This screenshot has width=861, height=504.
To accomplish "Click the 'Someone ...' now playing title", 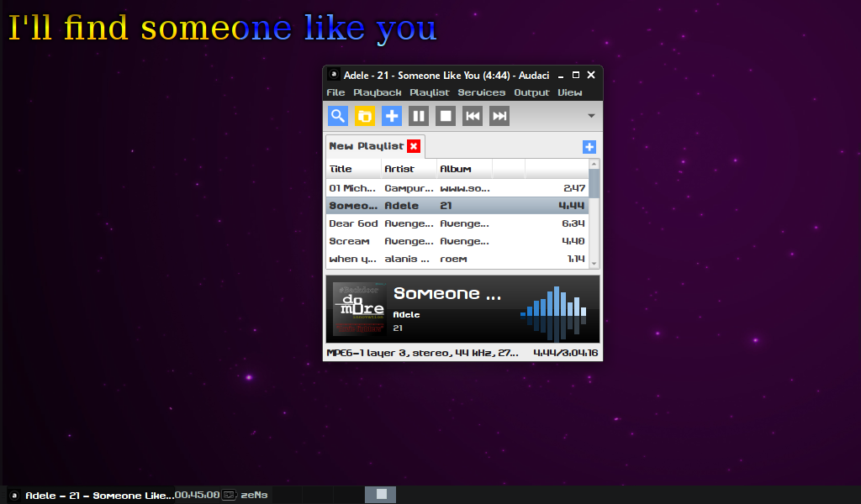I will pyautogui.click(x=447, y=294).
